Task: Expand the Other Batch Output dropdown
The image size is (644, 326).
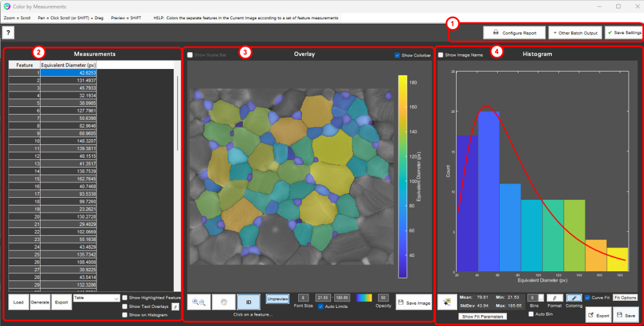Action: click(575, 33)
